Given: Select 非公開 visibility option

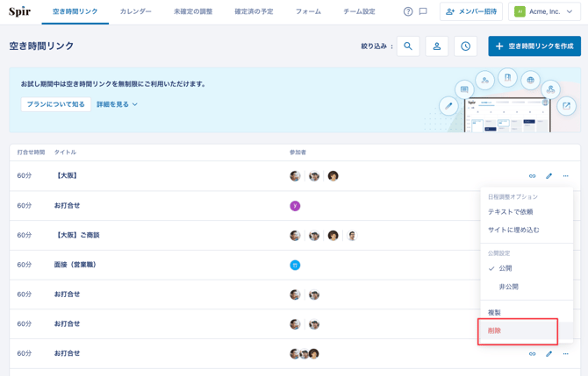Looking at the screenshot, I should tap(508, 287).
